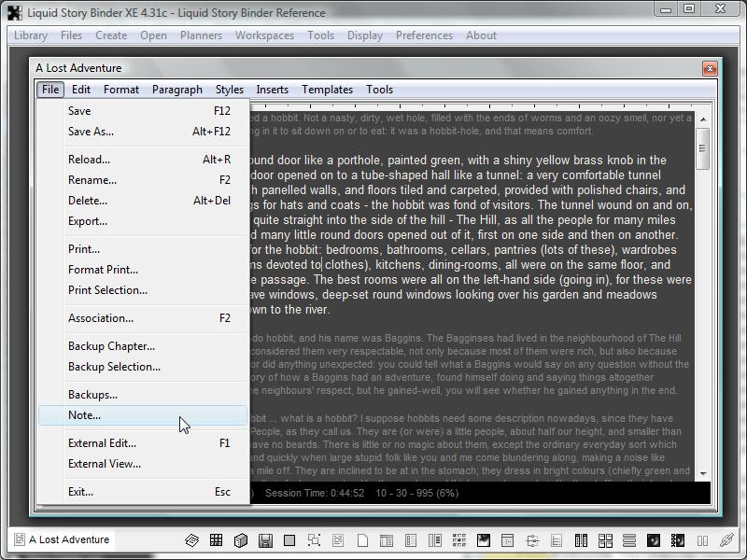The height and width of the screenshot is (560, 747).
Task: Click the document scrollbar up arrow
Action: click(x=703, y=119)
